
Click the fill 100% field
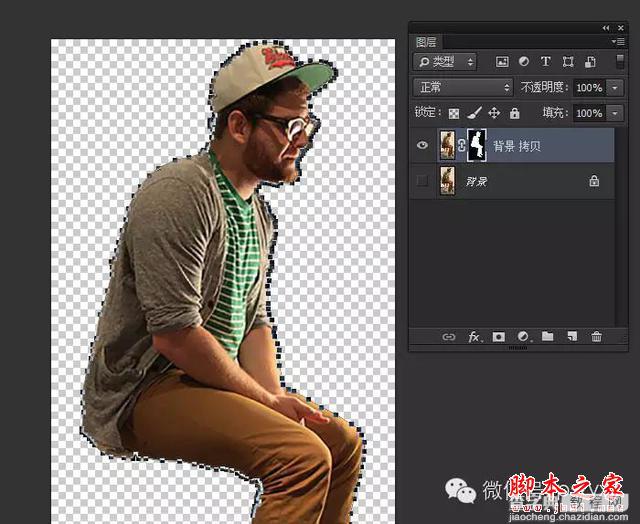tap(589, 113)
